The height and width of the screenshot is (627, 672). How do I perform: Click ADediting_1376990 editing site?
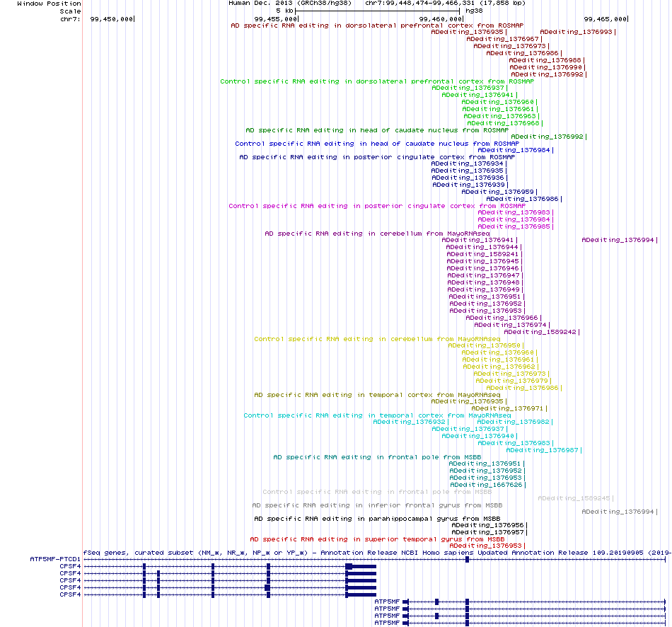tap(546, 67)
